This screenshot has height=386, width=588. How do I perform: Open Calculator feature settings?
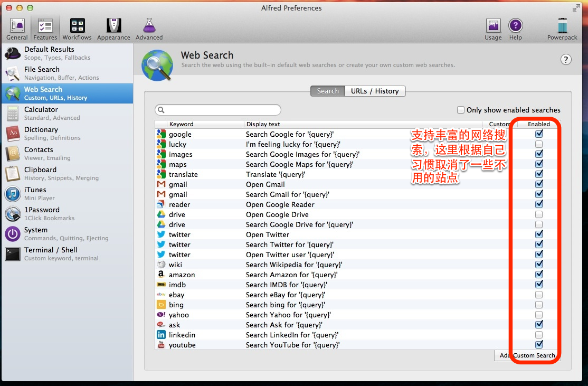67,114
